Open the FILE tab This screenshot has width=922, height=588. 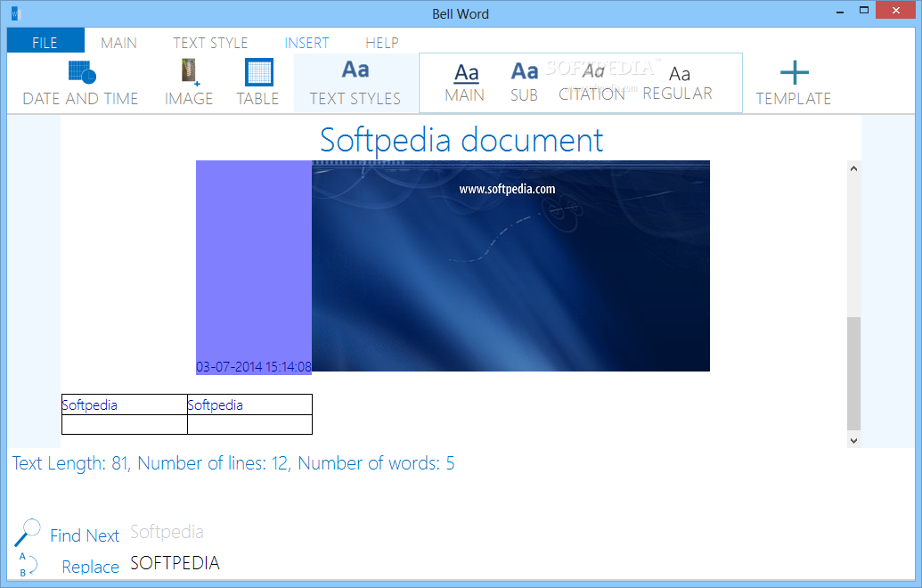tap(45, 43)
